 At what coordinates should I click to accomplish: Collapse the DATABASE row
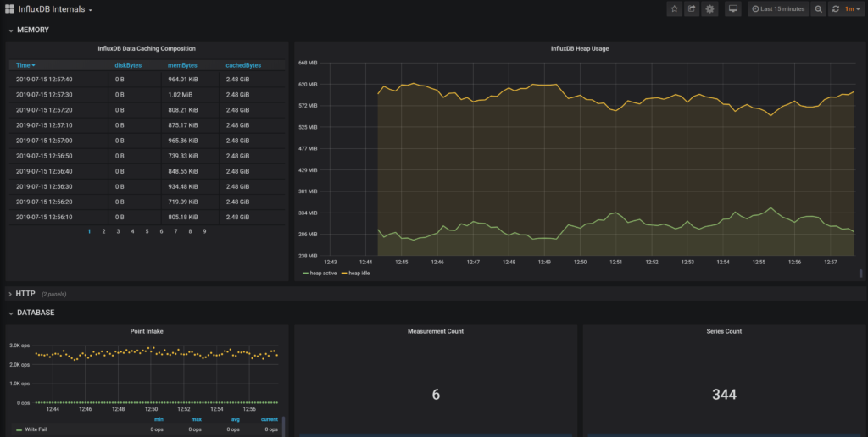coord(31,313)
